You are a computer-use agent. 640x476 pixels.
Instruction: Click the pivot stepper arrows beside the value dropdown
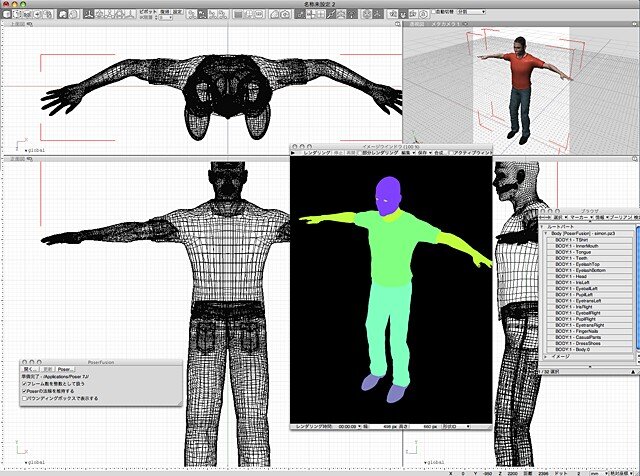[x=157, y=18]
